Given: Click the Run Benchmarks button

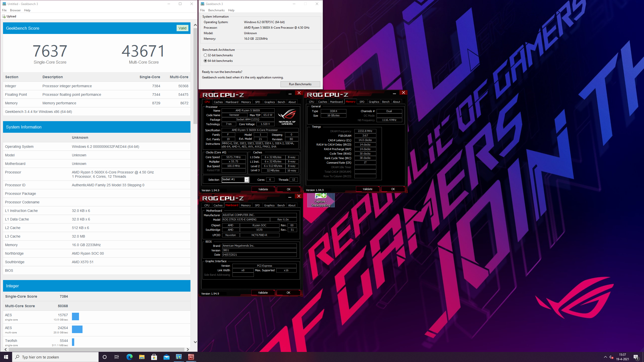Looking at the screenshot, I should tap(300, 84).
